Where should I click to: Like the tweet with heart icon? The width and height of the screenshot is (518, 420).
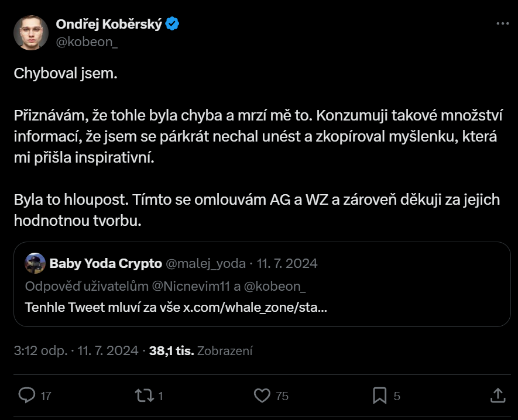[262, 395]
